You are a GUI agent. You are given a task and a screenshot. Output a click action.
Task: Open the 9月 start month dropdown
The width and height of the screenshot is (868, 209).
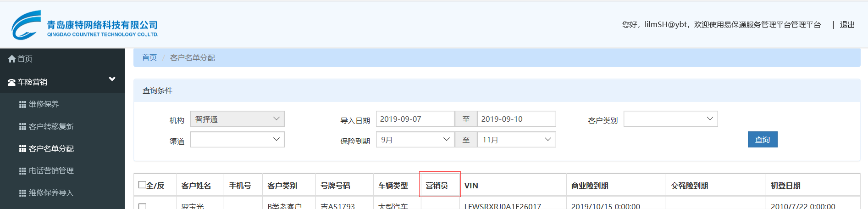point(415,140)
